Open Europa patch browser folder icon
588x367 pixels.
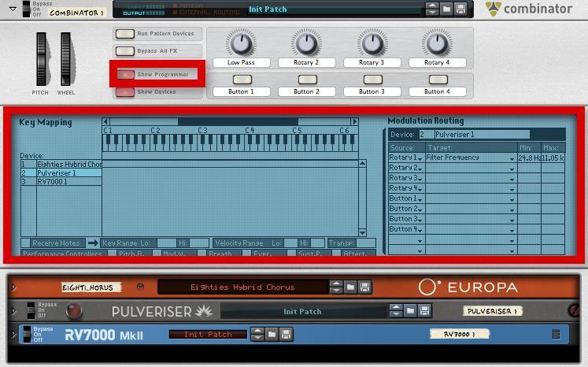pos(350,287)
